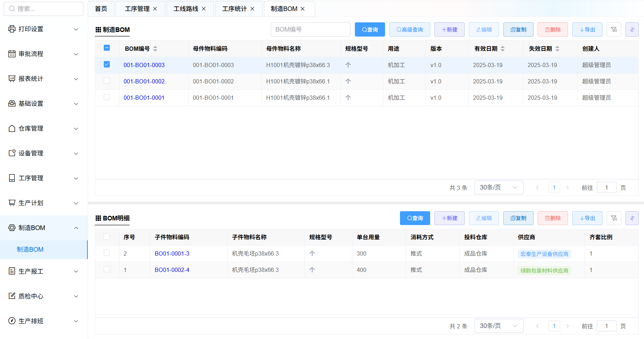Check the BO01-0001-3 detail row checkbox
The width and height of the screenshot is (644, 339).
[x=107, y=253]
